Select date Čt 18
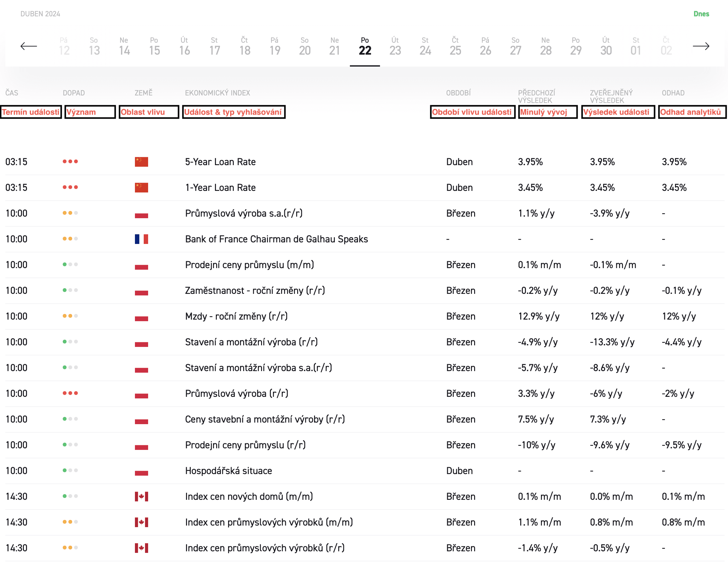Viewport: 728px width, 567px height. click(245, 47)
